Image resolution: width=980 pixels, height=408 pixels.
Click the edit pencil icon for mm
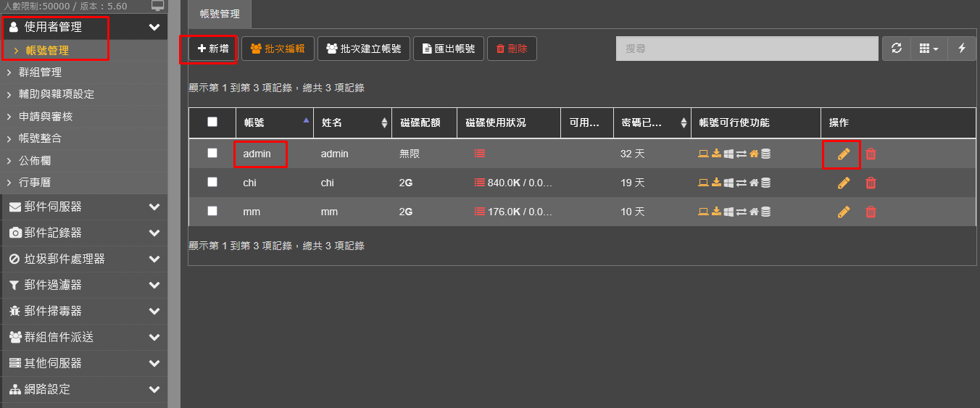coord(843,212)
